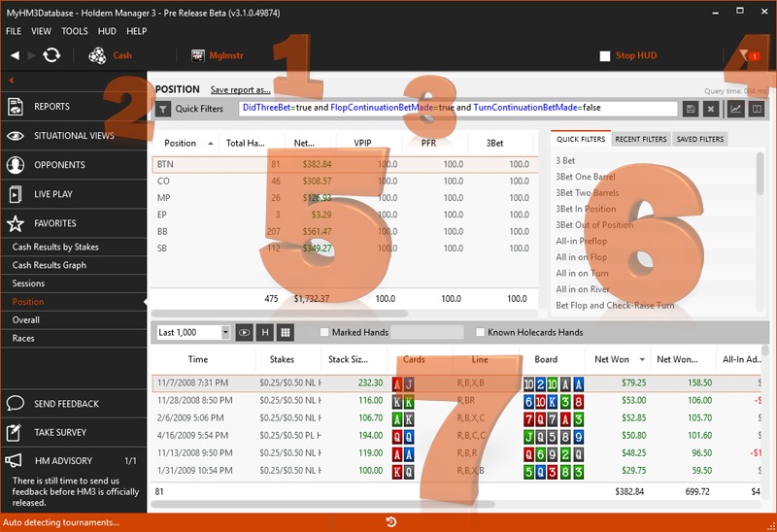
Task: Click the filter expression input field
Action: click(x=457, y=109)
